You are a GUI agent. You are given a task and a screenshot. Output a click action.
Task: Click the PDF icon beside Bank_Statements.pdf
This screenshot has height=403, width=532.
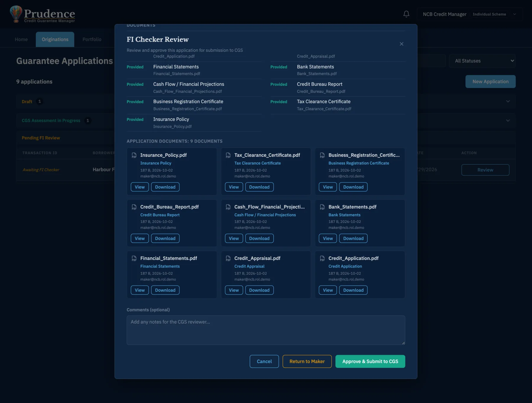click(x=322, y=207)
